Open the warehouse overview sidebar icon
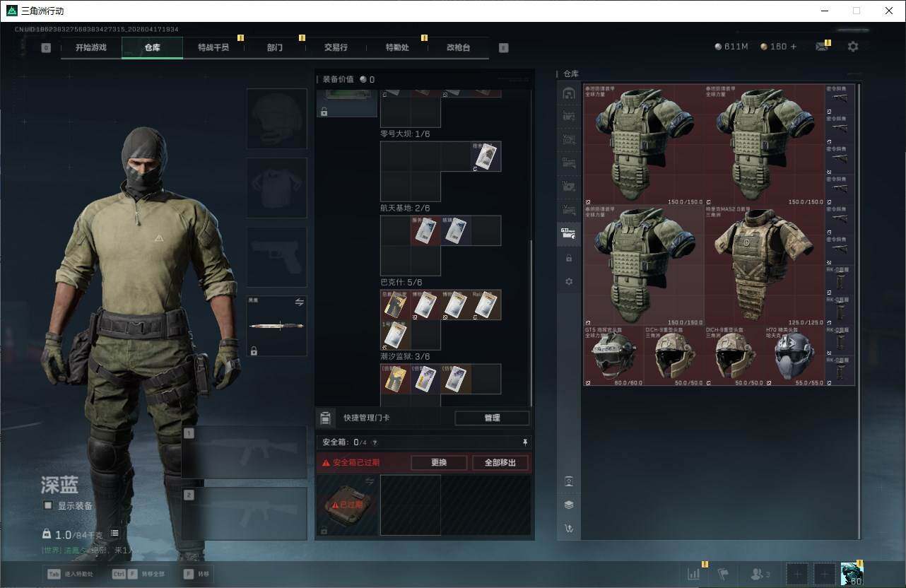Image resolution: width=906 pixels, height=588 pixels. (x=568, y=94)
